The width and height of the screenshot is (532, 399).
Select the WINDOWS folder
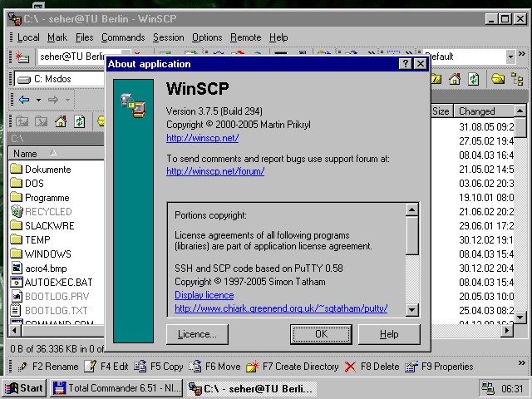[x=41, y=254]
